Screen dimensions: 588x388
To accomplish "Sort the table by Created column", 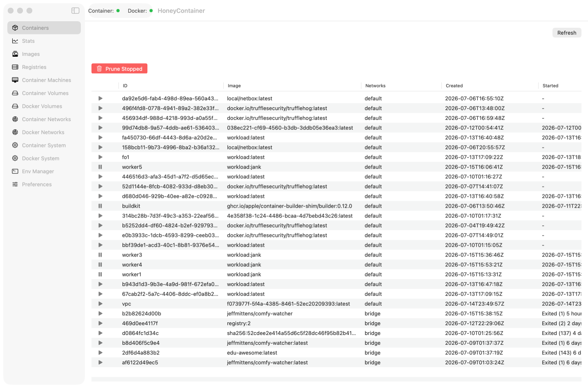I will pos(454,86).
